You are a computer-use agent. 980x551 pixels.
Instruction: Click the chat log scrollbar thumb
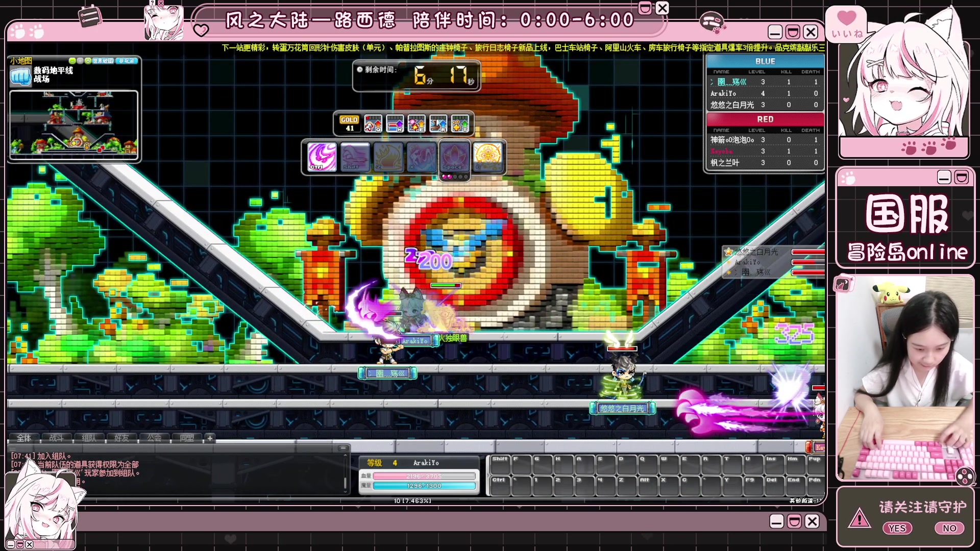tap(346, 482)
